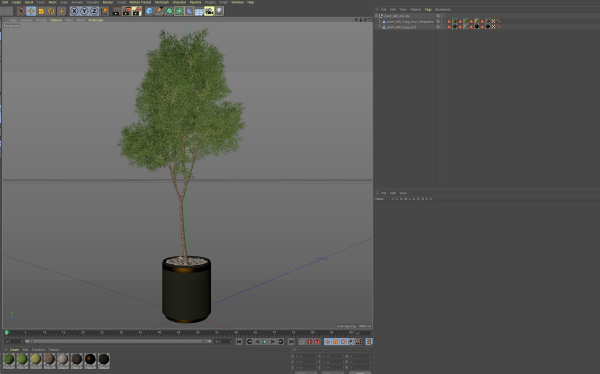Click the green timeline playhead marker
Screen dimensions: 600x374
[7, 332]
